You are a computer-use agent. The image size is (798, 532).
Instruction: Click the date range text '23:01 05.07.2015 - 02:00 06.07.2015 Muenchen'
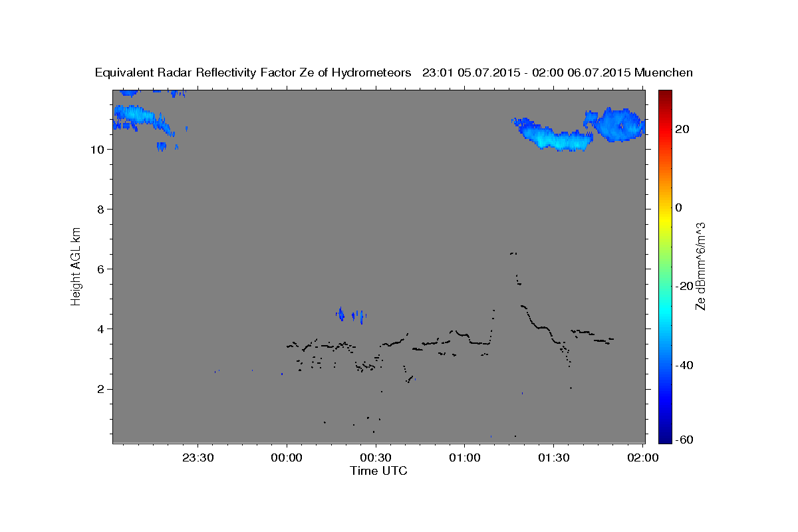coord(557,73)
